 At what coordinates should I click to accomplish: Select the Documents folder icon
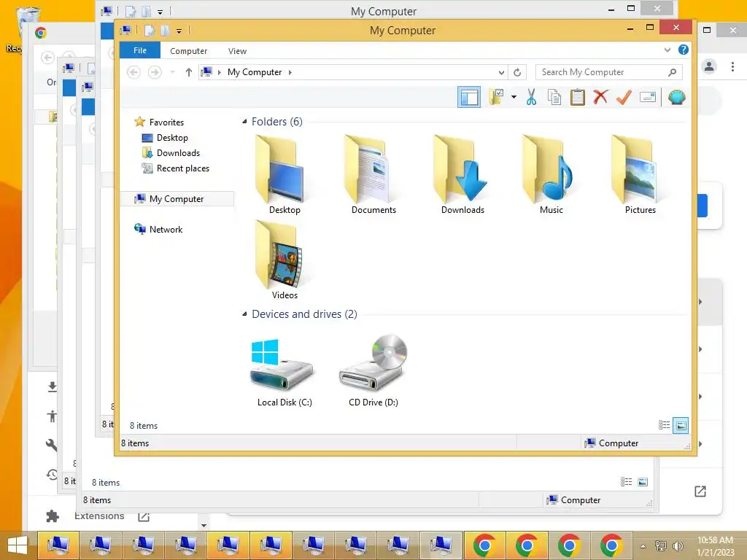pos(373,174)
